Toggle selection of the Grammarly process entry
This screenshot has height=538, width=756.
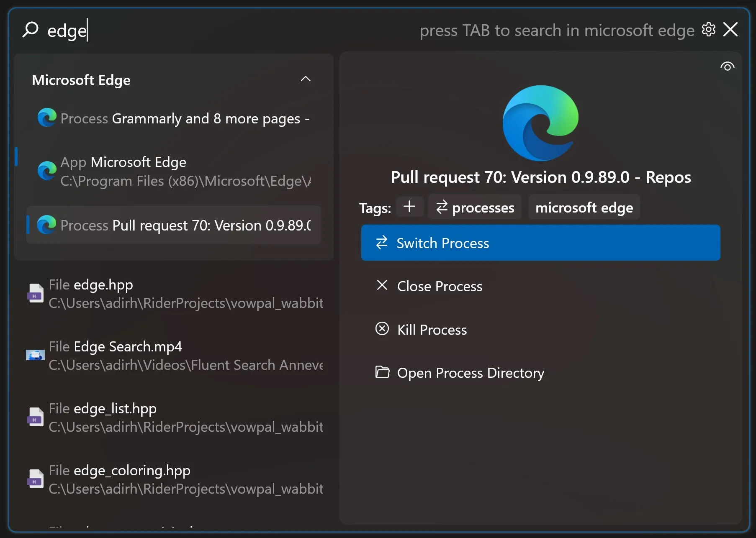pos(174,118)
